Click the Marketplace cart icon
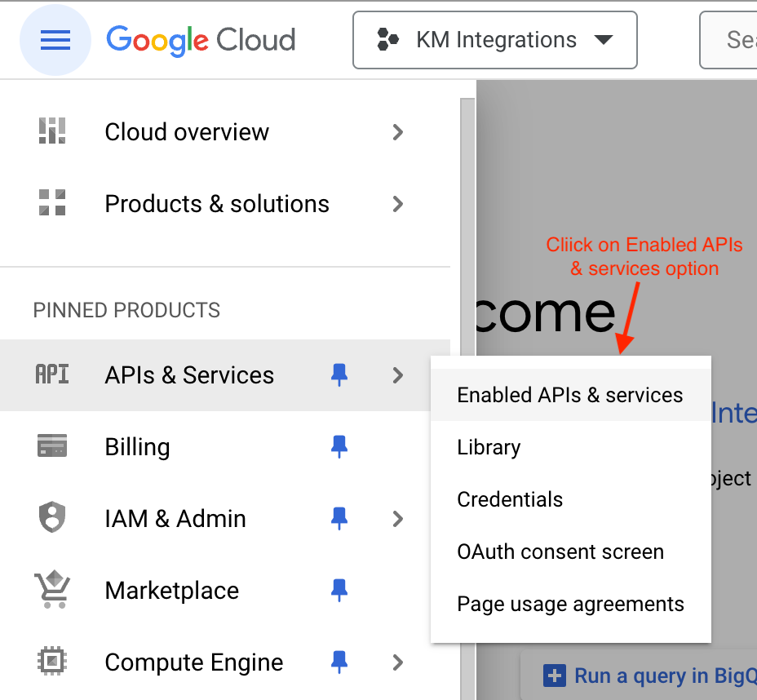Viewport: 757px width, 700px height. pos(52,589)
